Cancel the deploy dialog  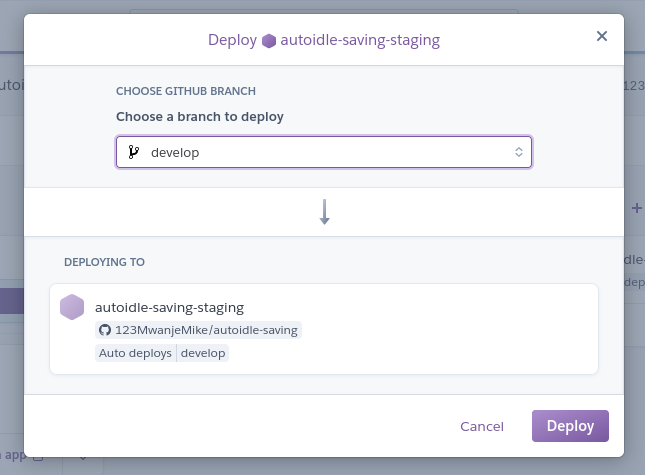482,427
